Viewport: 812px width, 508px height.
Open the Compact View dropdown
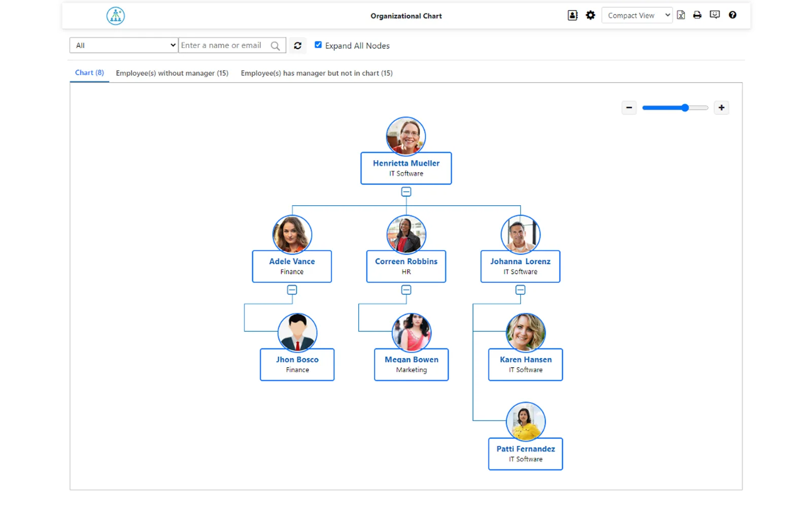click(x=637, y=15)
